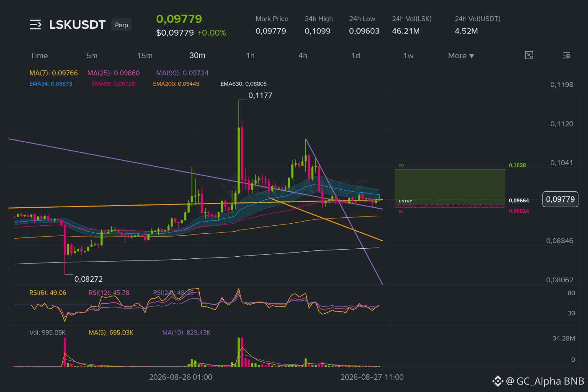This screenshot has width=588, height=392.
Task: Click the high price marker 0,1177
Action: click(x=260, y=95)
